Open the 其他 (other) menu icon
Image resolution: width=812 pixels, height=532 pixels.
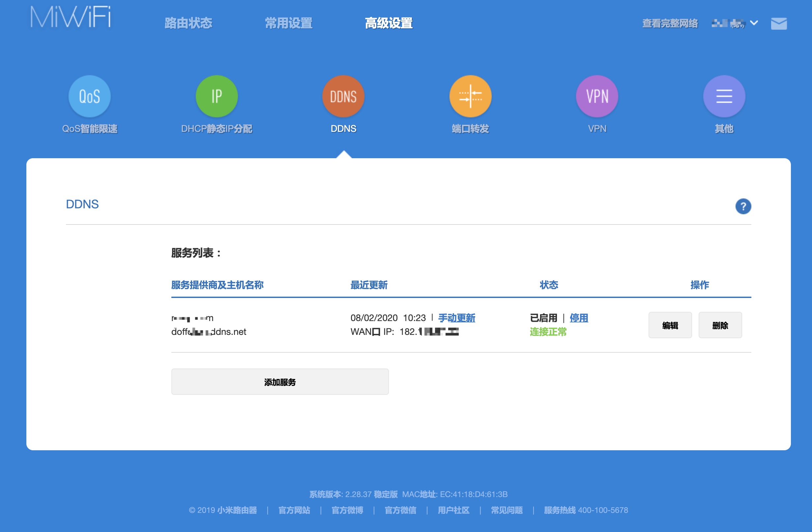[x=724, y=96]
